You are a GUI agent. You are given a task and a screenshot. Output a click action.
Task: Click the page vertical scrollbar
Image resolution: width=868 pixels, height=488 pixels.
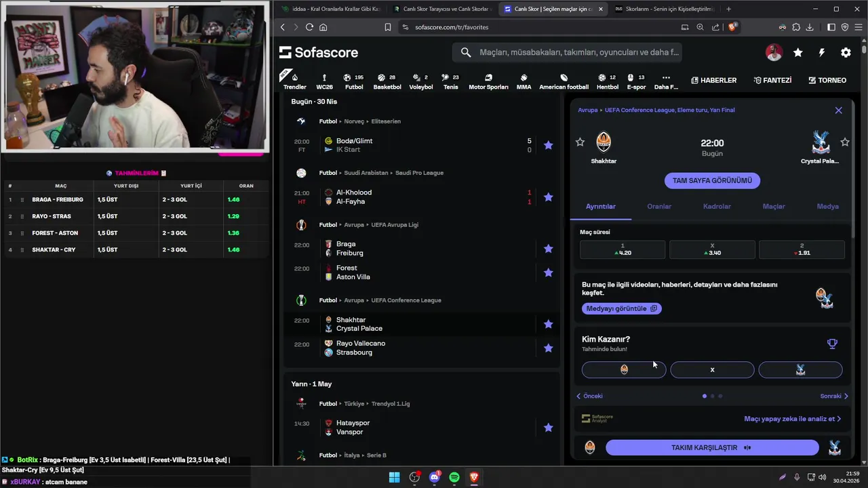click(x=864, y=49)
